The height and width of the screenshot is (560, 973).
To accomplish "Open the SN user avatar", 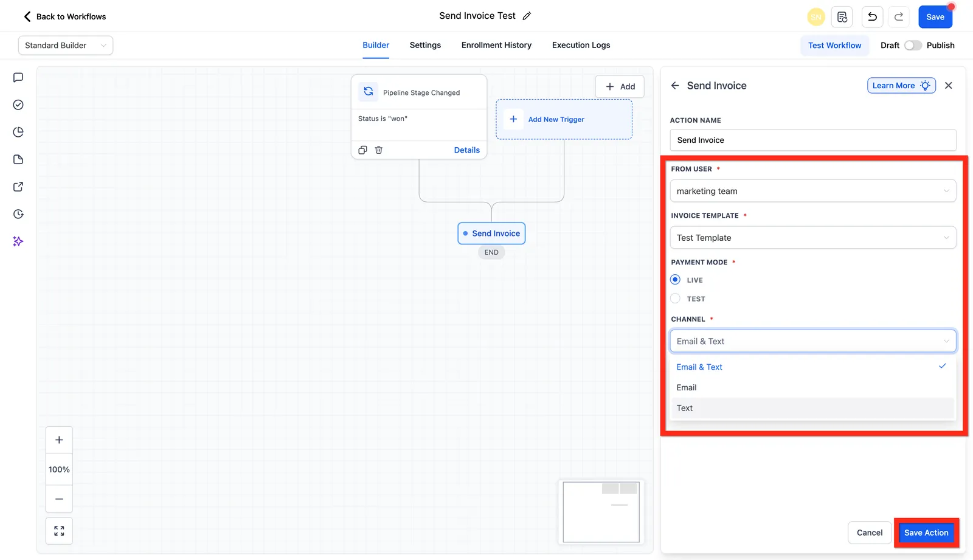I will pyautogui.click(x=815, y=17).
